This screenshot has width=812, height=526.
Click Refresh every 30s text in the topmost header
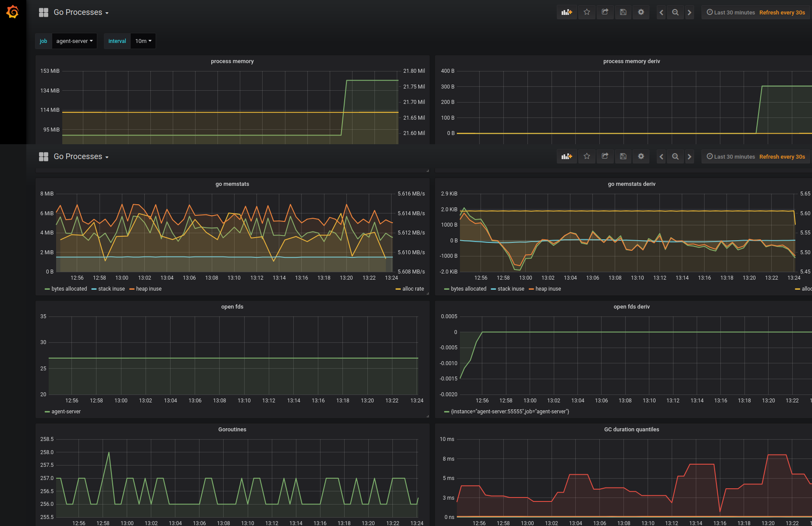point(782,12)
